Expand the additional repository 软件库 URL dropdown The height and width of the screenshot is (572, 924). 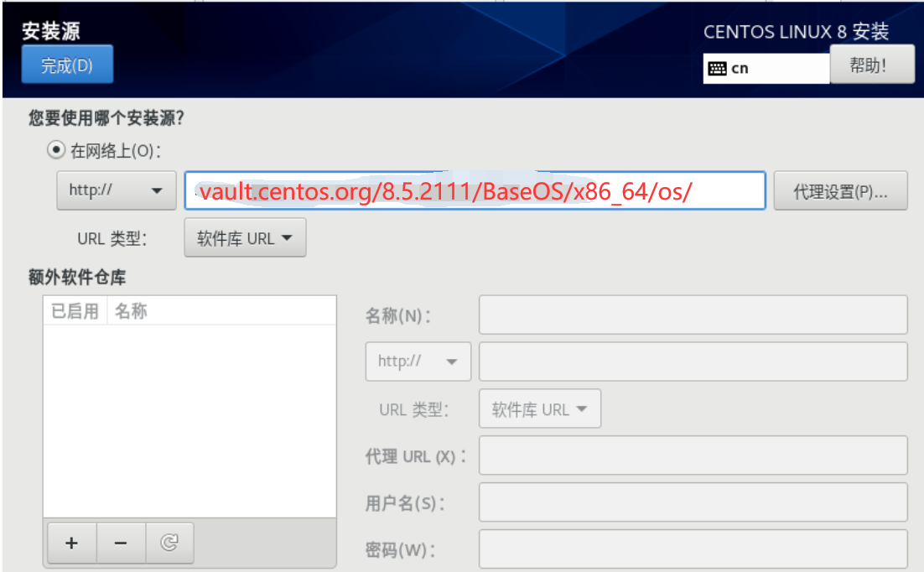pyautogui.click(x=540, y=408)
